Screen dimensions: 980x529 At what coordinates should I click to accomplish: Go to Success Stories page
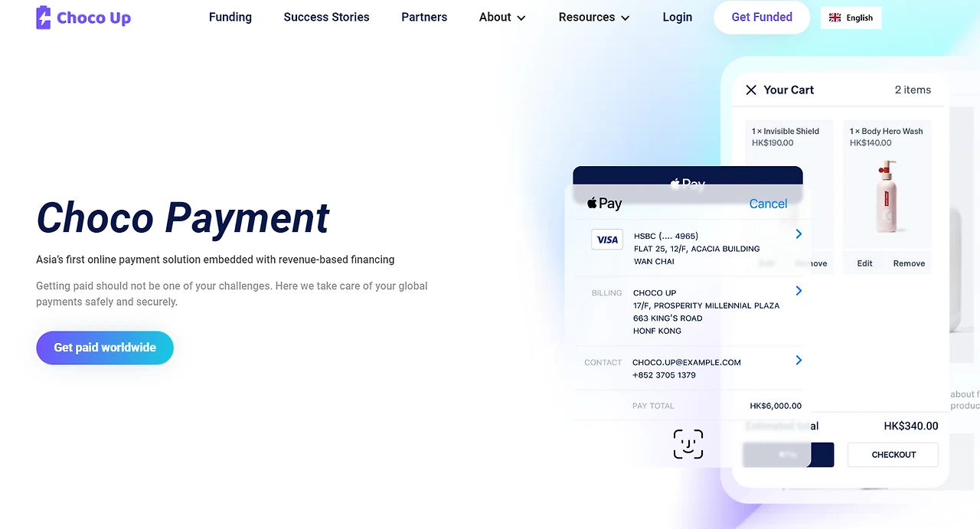(326, 17)
